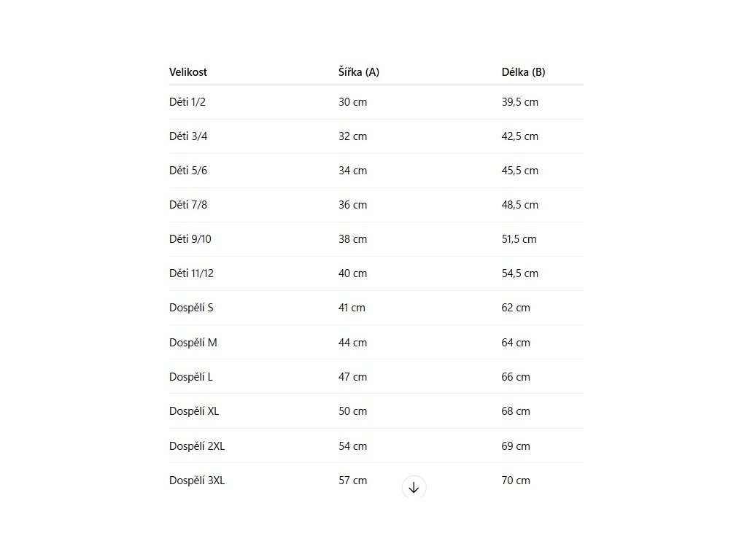Click the Dospělí 3XL size label
The height and width of the screenshot is (560, 747).
click(197, 481)
